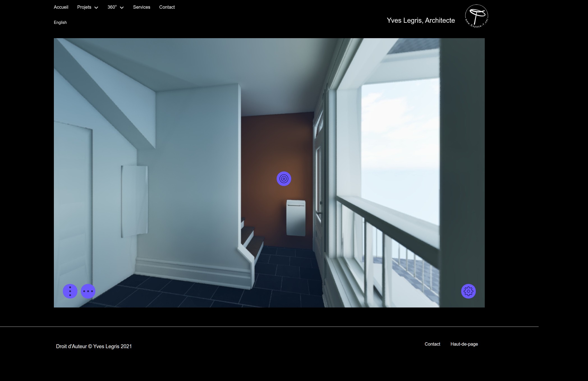Click the Droit d'Auteur copyright text

94,346
